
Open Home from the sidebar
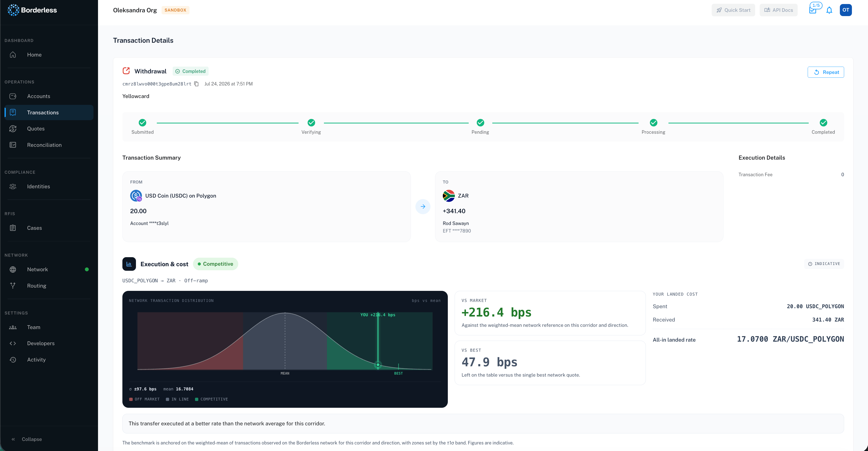click(x=49, y=55)
